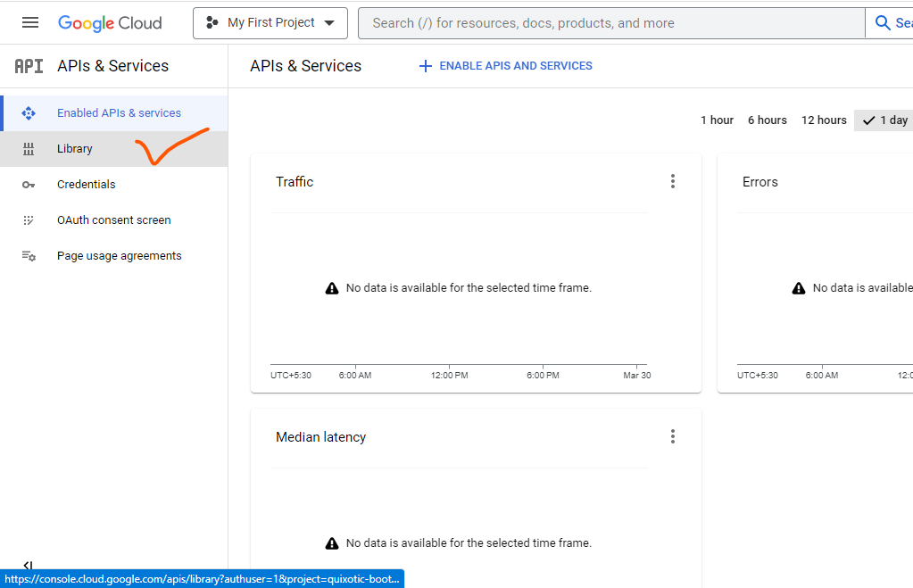Select the 6 hours time range
Screen dimensions: 913x588
768,120
